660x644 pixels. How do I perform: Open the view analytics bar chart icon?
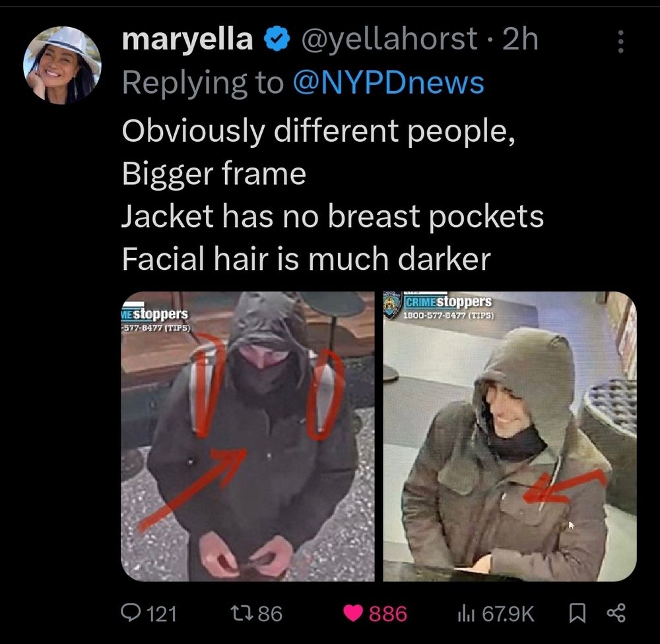467,614
